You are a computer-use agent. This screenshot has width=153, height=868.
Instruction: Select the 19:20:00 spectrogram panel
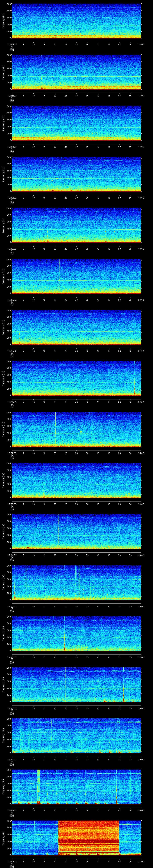pos(76,327)
